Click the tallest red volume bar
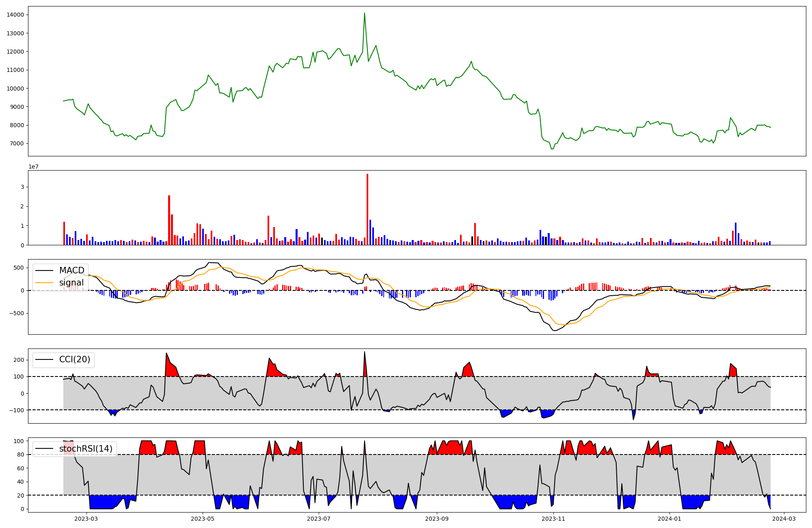 [x=367, y=209]
